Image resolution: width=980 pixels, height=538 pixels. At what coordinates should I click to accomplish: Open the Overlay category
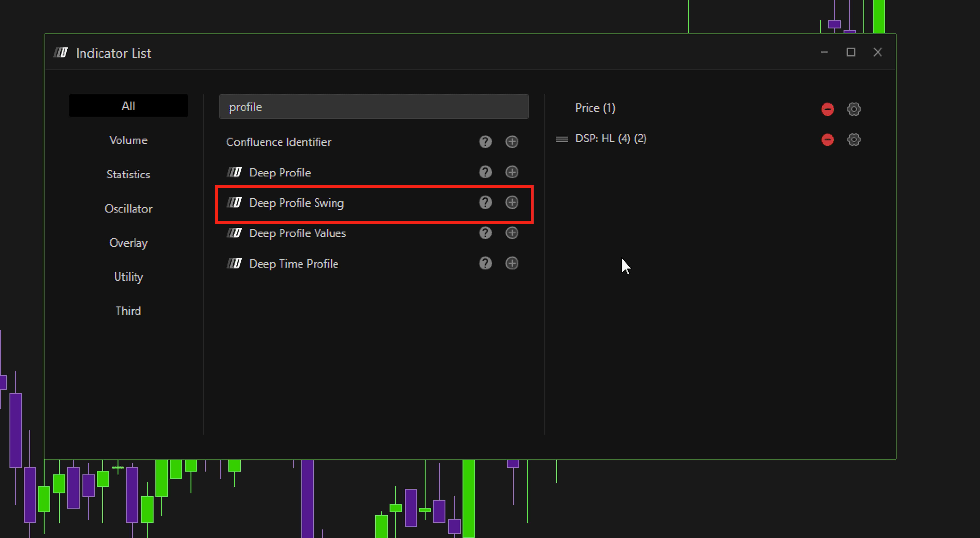[128, 242]
